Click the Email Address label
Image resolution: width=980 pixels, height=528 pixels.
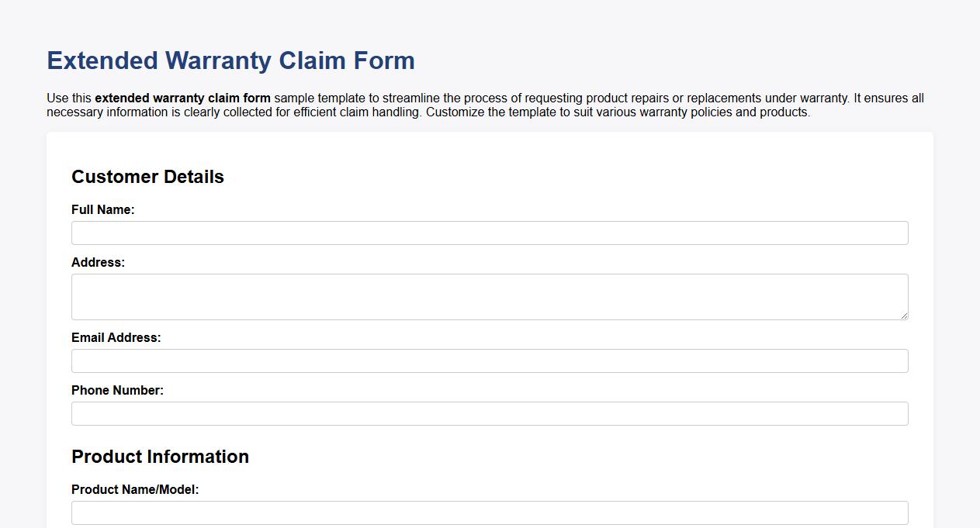tap(116, 337)
